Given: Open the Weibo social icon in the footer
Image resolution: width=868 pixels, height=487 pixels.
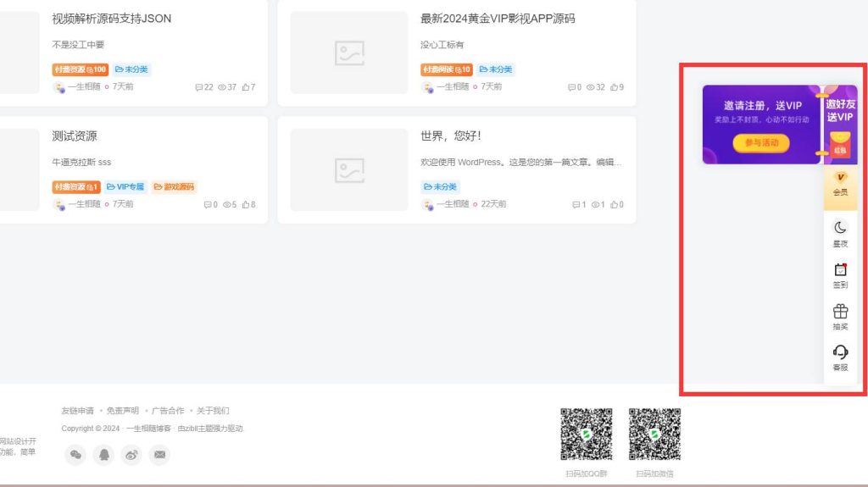Looking at the screenshot, I should 131,455.
